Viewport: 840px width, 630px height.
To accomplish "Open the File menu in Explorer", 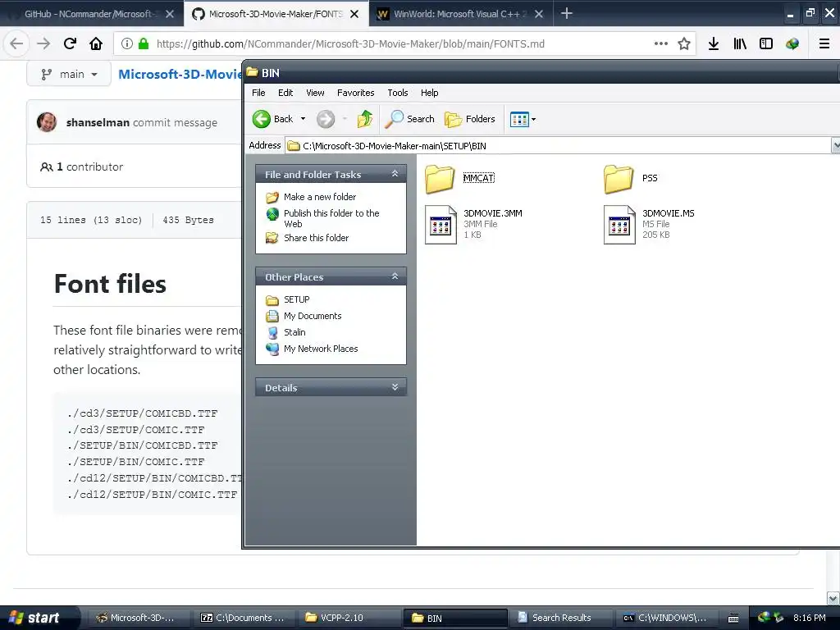I will point(258,93).
